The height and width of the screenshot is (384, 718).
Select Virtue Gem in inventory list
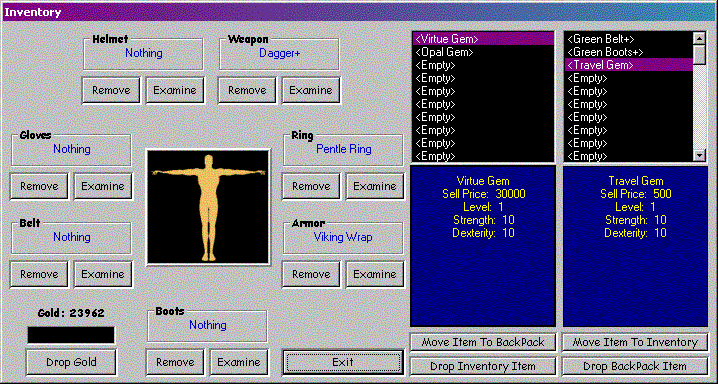coord(483,39)
